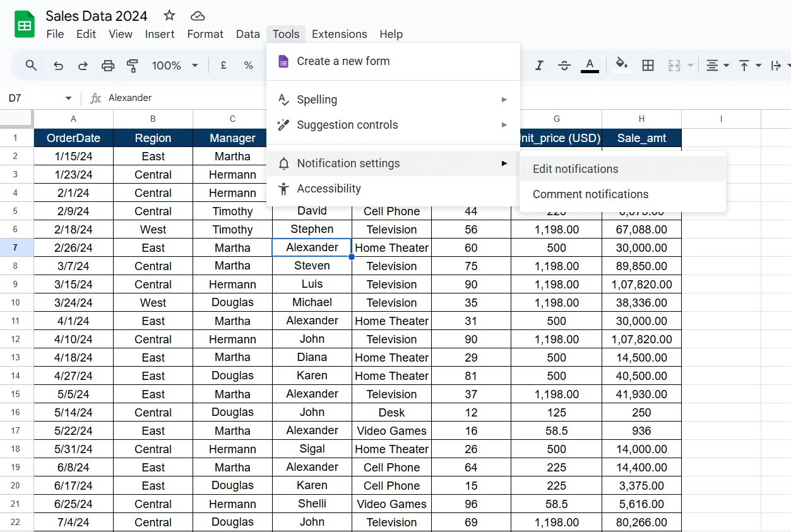Open the borders tool icon
Viewport: 791px width, 532px height.
coord(648,66)
